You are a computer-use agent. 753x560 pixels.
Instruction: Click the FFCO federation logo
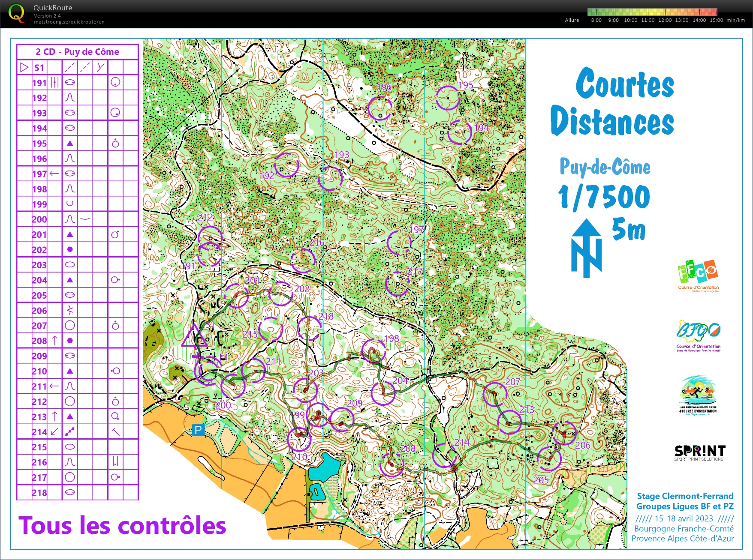[x=698, y=276]
